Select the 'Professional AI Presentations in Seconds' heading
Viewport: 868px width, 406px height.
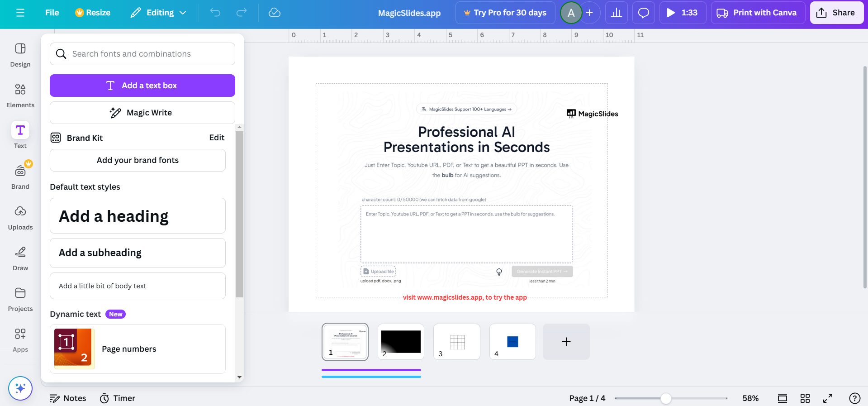(467, 139)
